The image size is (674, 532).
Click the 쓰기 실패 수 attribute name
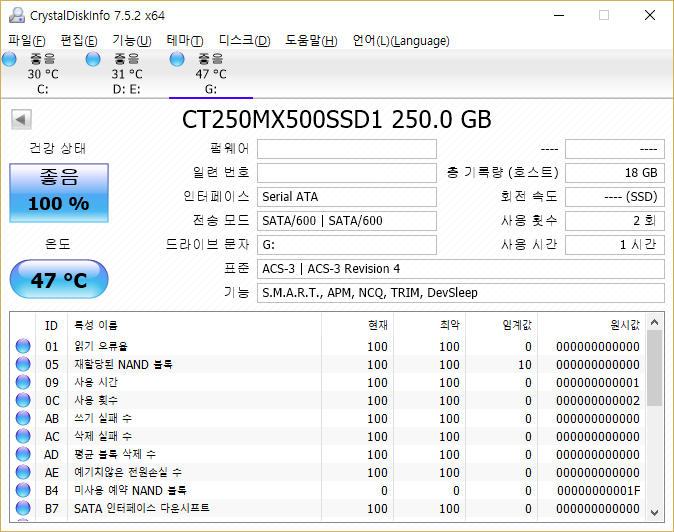tap(103, 418)
